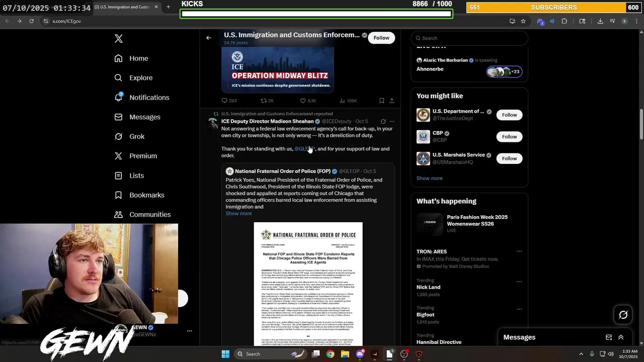Image resolution: width=644 pixels, height=362 pixels.
Task: Repost the Operation Midway Blitz post
Action: 267,101
